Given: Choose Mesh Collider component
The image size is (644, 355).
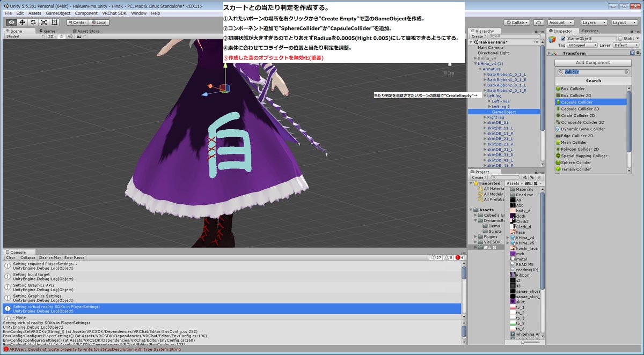Looking at the screenshot, I should click(x=591, y=142).
